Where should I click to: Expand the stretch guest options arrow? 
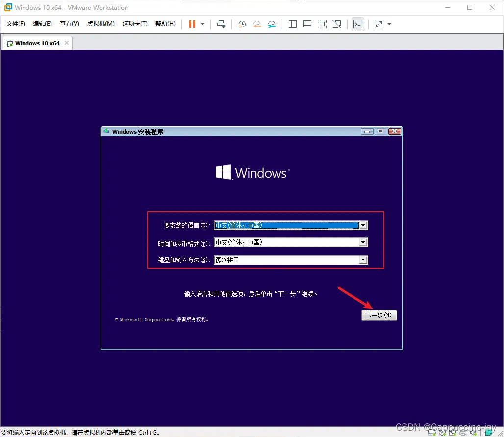click(x=389, y=24)
